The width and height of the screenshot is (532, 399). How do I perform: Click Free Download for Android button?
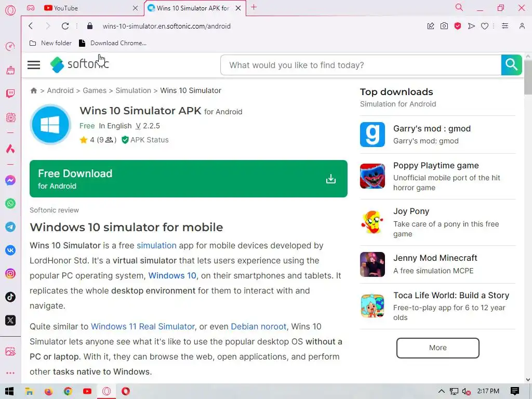[188, 179]
